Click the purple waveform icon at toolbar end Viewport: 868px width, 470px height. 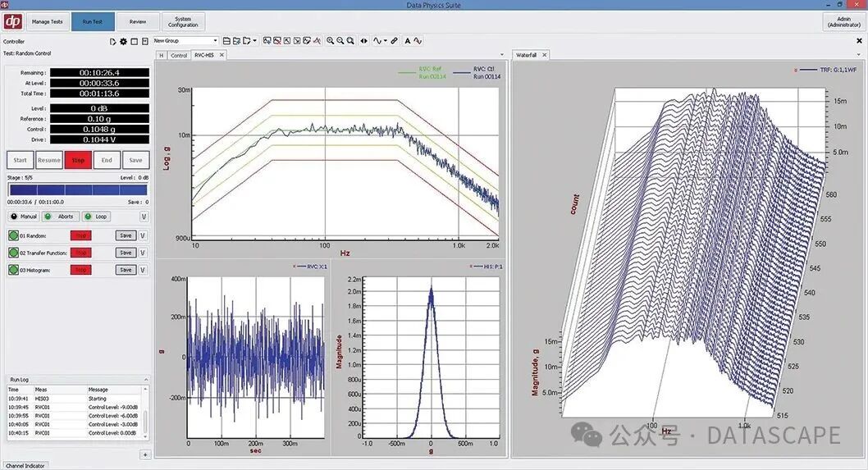click(x=418, y=41)
